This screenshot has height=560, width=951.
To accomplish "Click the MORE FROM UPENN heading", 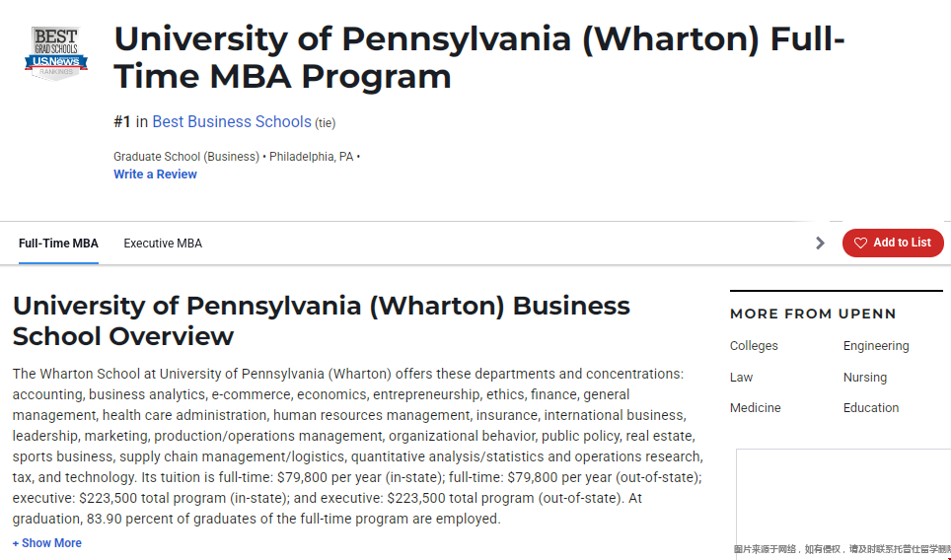I will 813,314.
